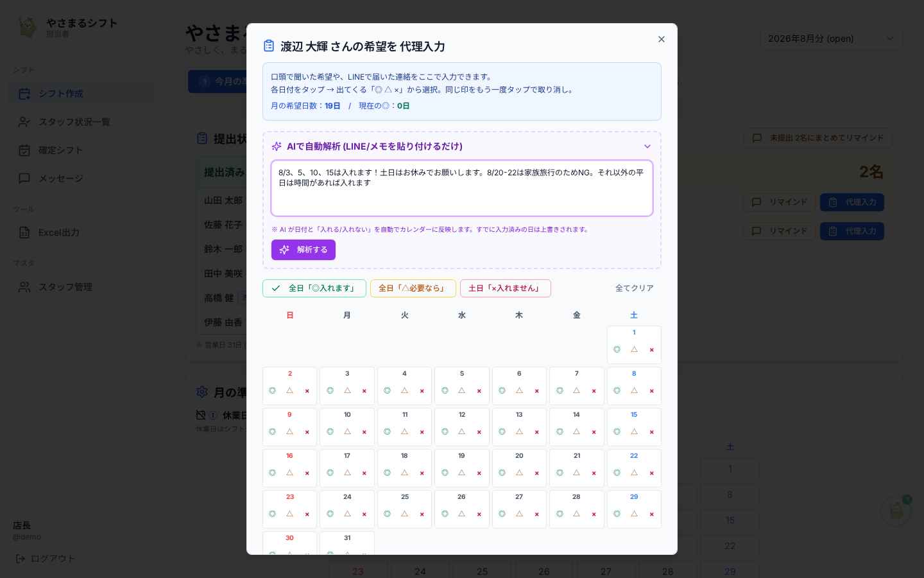Click the clipboard icon beside 渡辺 大輝 title

tap(269, 46)
